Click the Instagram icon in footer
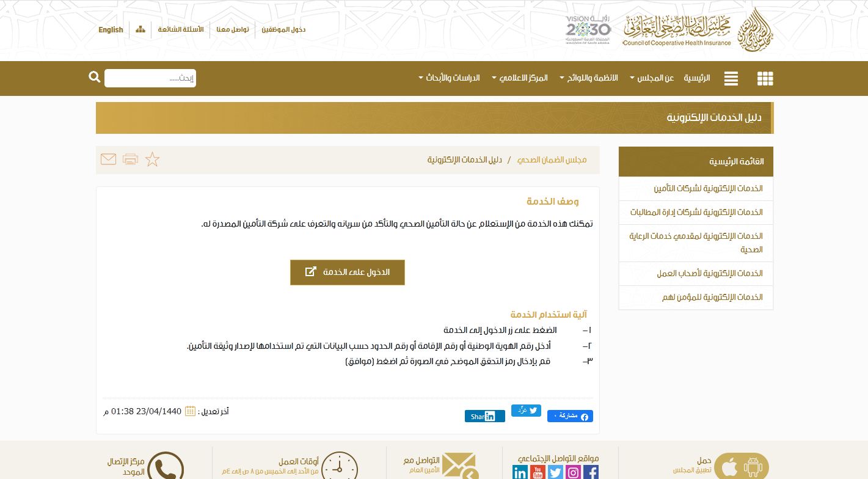The height and width of the screenshot is (479, 868). tap(573, 472)
